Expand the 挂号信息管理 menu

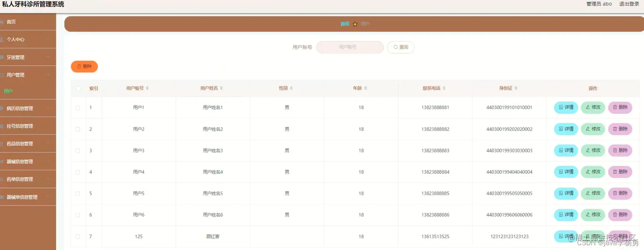(28, 126)
